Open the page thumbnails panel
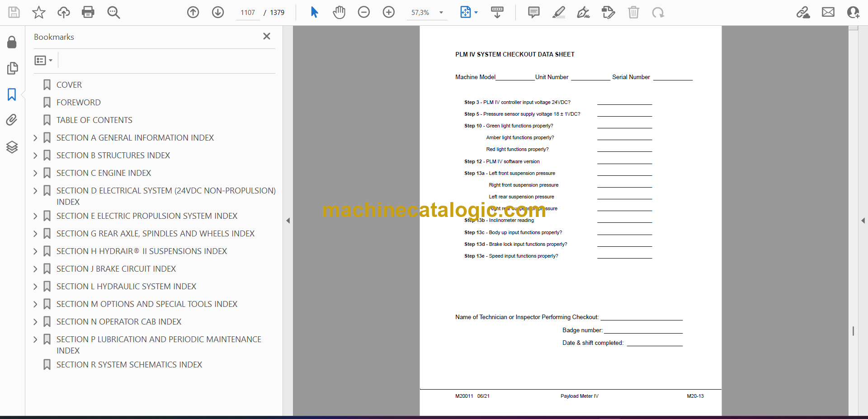This screenshot has width=868, height=419. click(x=12, y=68)
